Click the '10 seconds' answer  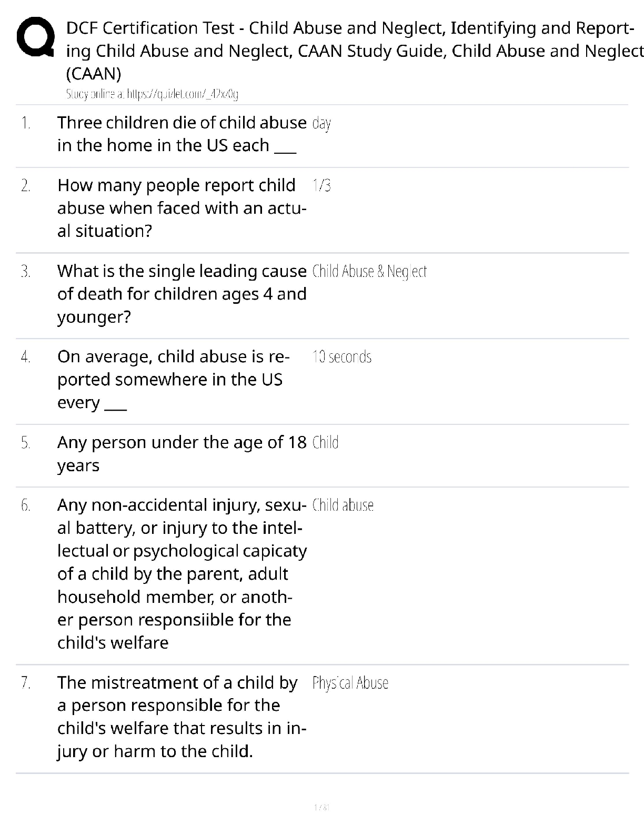(x=342, y=357)
